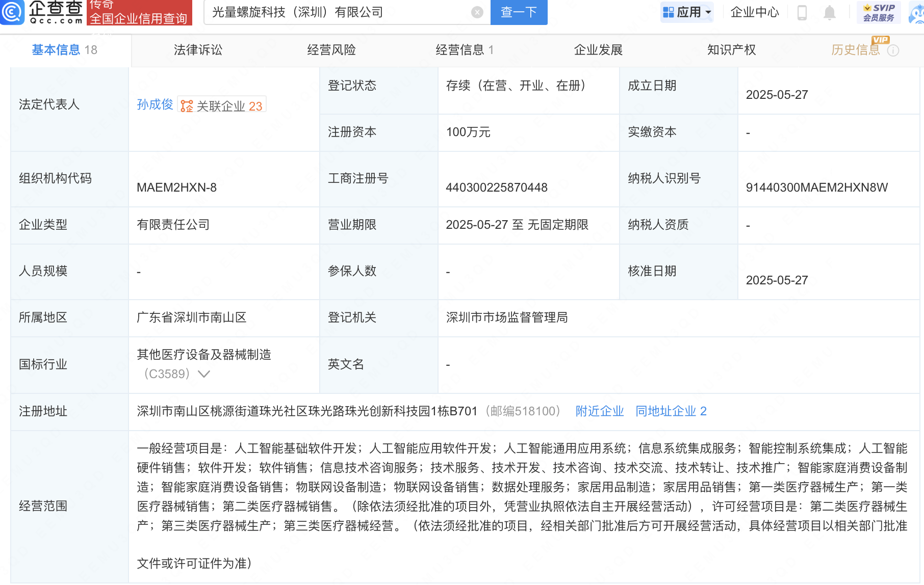This screenshot has height=585, width=924.
Task: Open notifications bell icon
Action: [x=830, y=12]
